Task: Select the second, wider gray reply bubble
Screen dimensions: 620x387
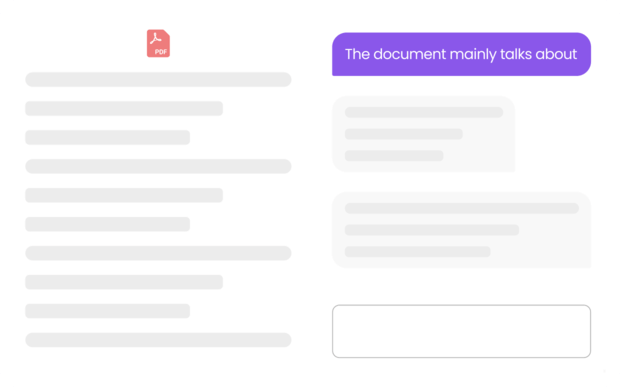Action: [461, 230]
